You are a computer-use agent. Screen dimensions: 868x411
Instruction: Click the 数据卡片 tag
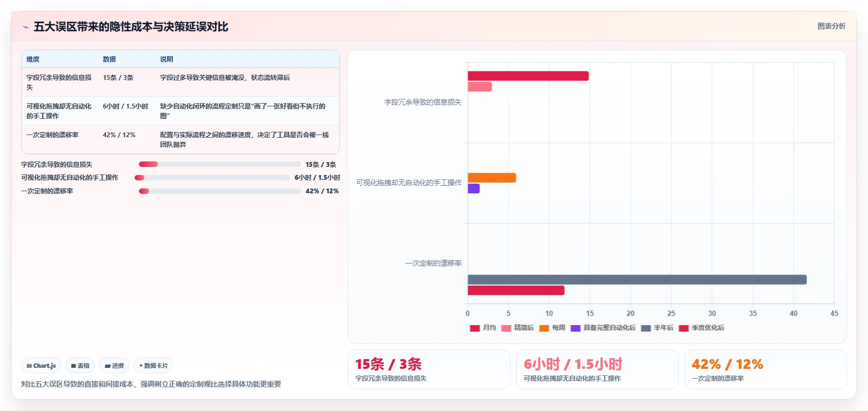(x=153, y=366)
